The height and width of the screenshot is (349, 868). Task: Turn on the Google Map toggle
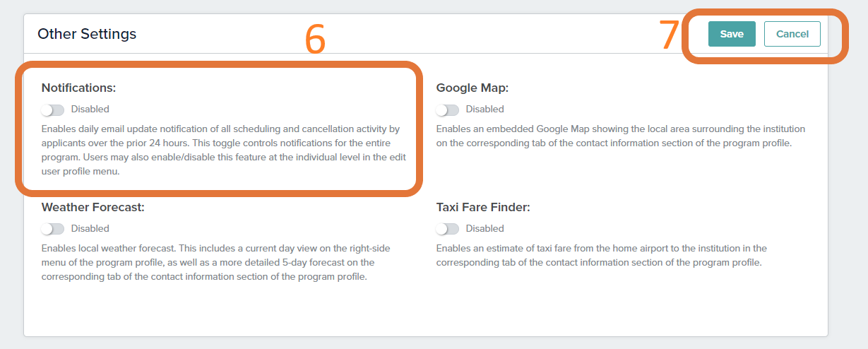[447, 110]
